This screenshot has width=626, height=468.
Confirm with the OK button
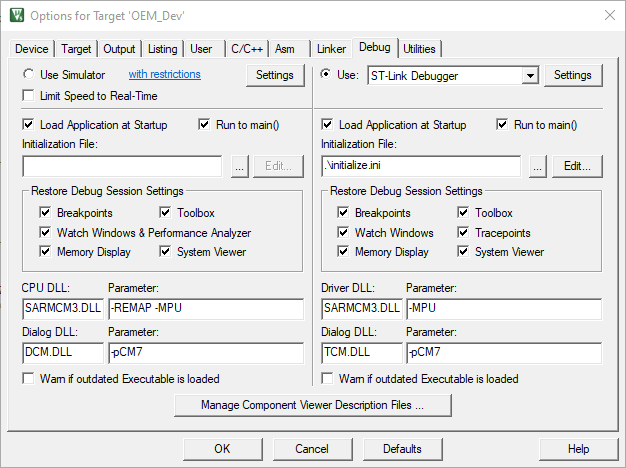pos(222,449)
